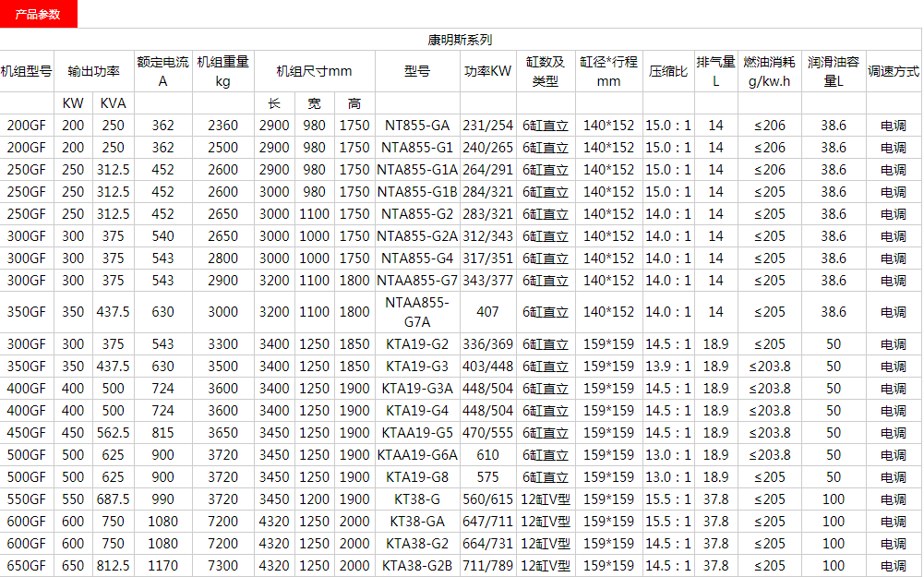Click engine model KTA19-G3
The height and width of the screenshot is (577, 924).
coord(417,366)
